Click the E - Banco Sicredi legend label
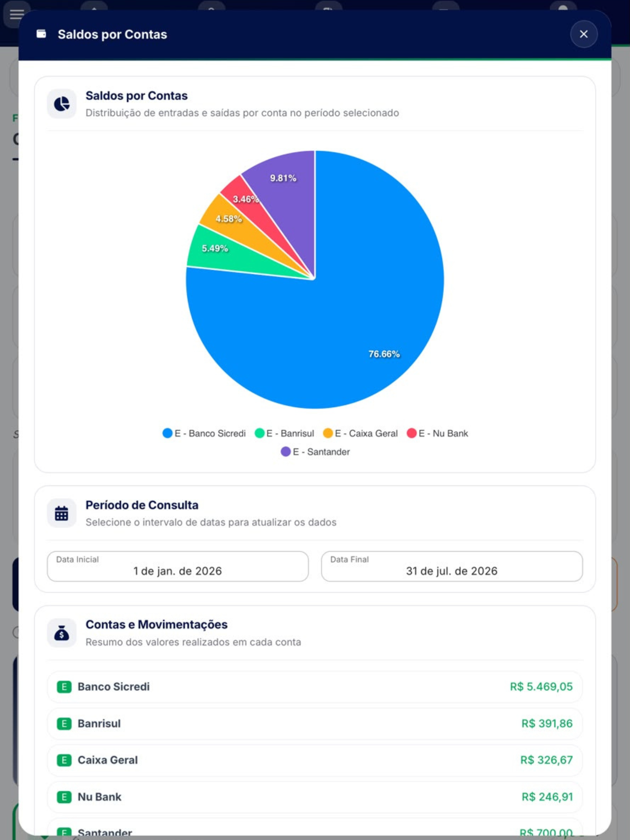 [210, 433]
